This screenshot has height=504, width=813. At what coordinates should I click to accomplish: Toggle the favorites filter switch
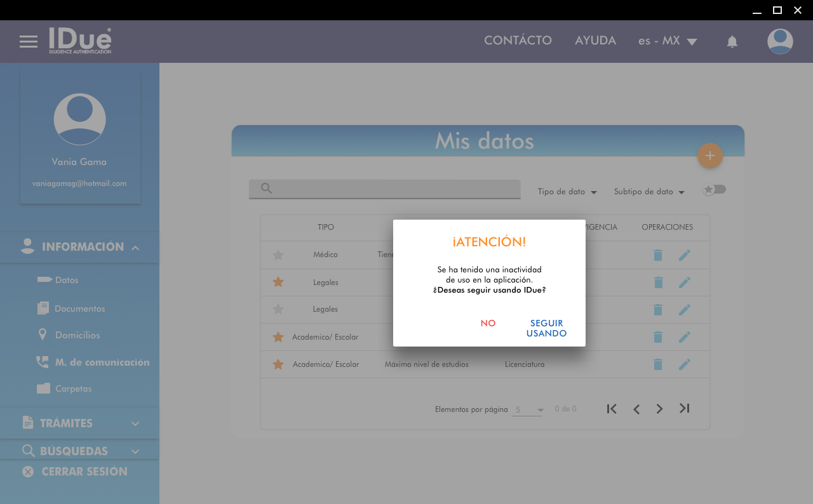click(715, 190)
